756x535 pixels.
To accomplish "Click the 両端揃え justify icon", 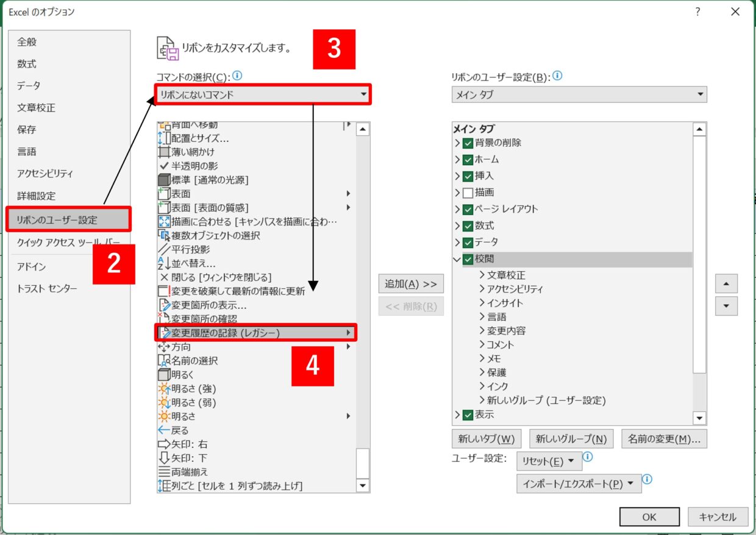I will [164, 472].
